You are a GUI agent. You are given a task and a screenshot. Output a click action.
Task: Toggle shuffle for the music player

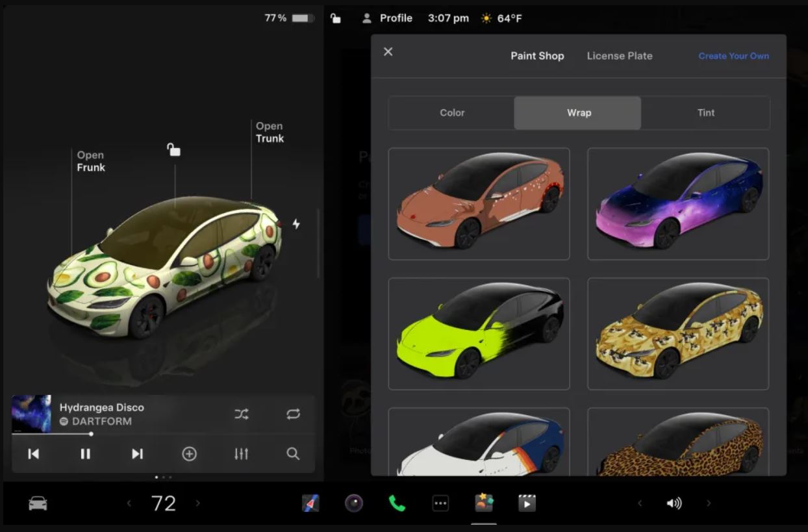coord(242,414)
